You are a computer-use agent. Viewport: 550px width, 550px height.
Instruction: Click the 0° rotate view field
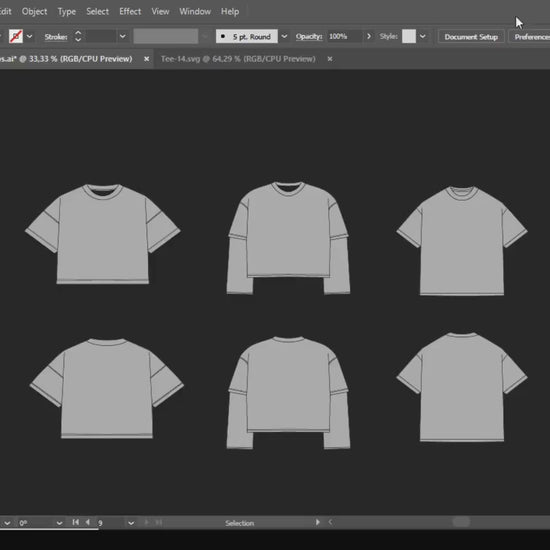(x=35, y=523)
